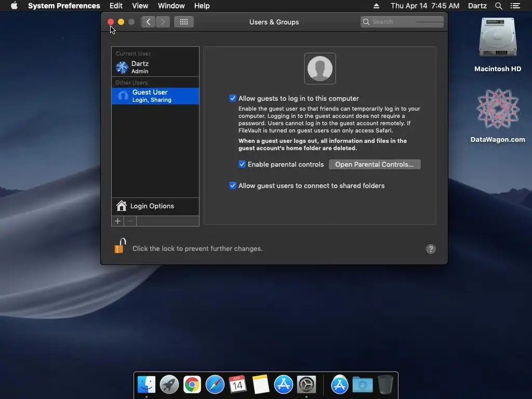Click the preferences Search field
Image resolution: width=532 pixels, height=399 pixels.
(x=402, y=22)
